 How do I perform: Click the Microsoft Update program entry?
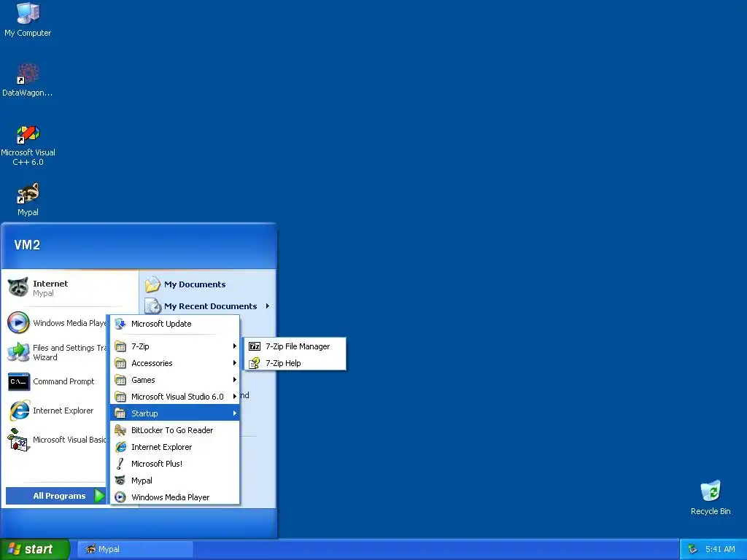(174, 324)
